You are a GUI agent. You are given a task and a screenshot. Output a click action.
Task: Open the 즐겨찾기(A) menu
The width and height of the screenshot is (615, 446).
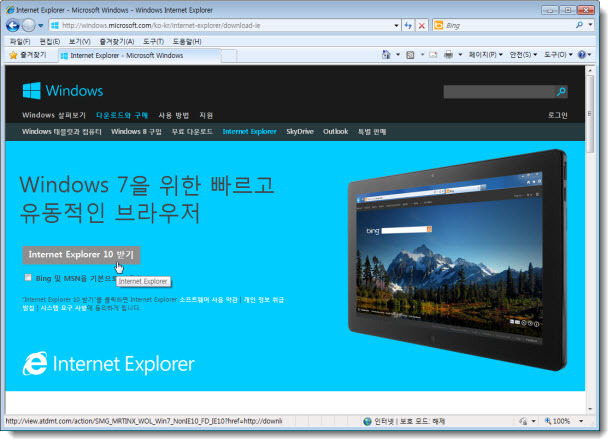pyautogui.click(x=117, y=42)
